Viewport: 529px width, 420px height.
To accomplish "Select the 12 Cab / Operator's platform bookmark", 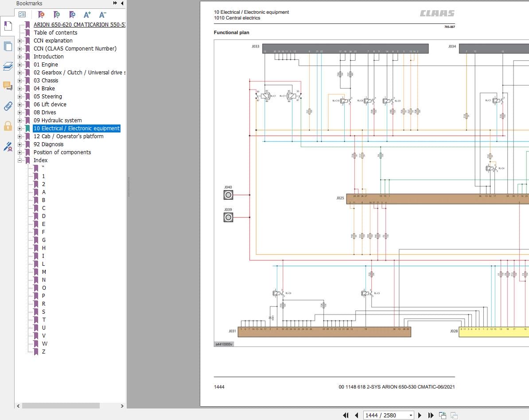I will [69, 136].
